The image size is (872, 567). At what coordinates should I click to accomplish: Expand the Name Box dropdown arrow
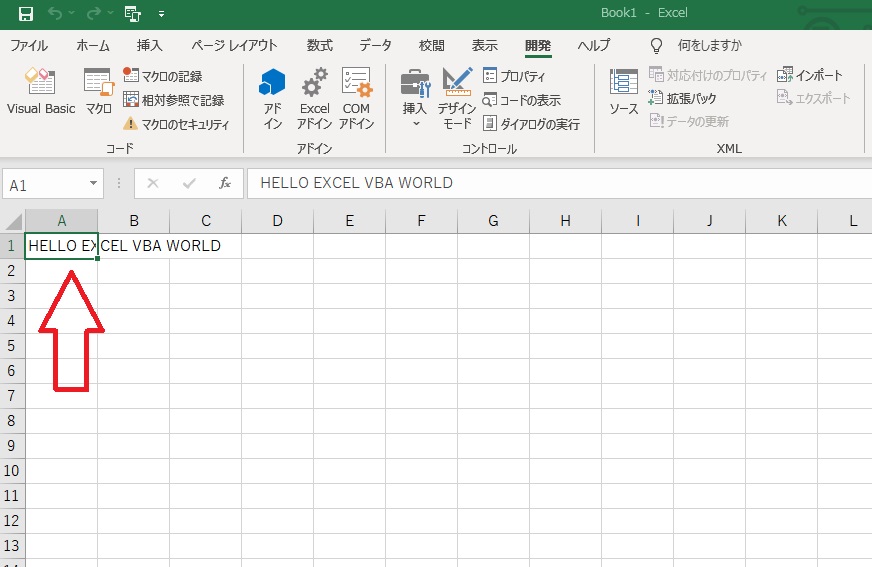pyautogui.click(x=93, y=183)
